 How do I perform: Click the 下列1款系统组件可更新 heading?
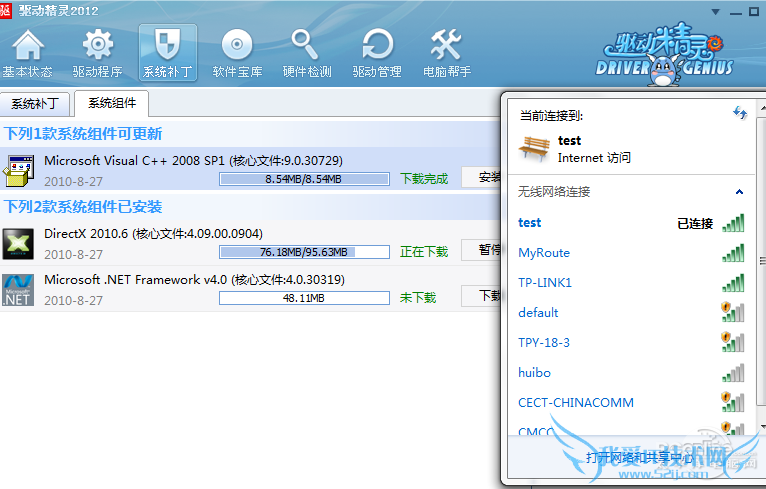click(83, 134)
